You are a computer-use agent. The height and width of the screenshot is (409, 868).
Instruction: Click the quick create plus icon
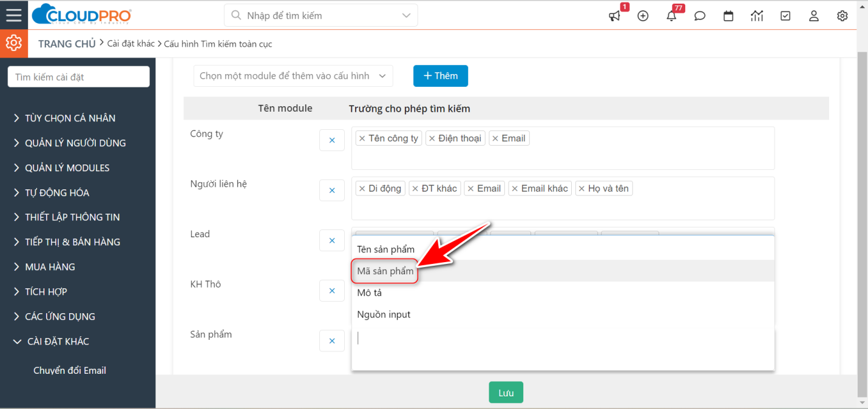[643, 16]
